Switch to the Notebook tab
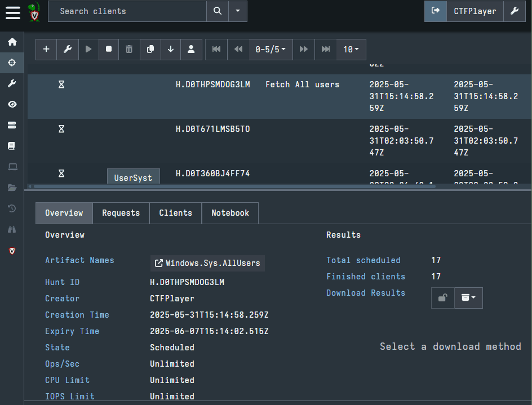532x405 pixels. click(x=230, y=213)
